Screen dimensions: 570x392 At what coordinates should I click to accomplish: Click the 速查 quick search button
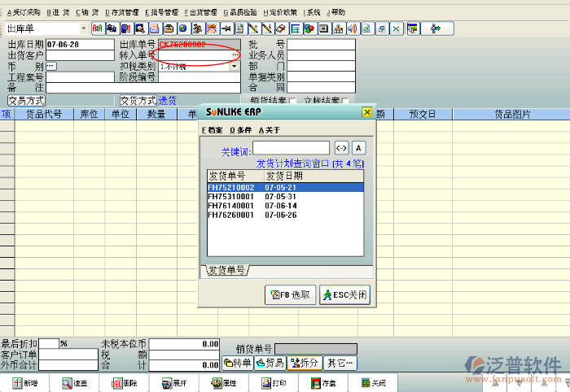pos(74,382)
